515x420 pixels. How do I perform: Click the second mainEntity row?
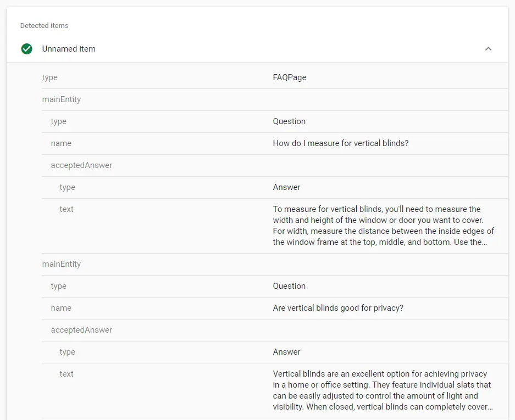click(x=61, y=264)
